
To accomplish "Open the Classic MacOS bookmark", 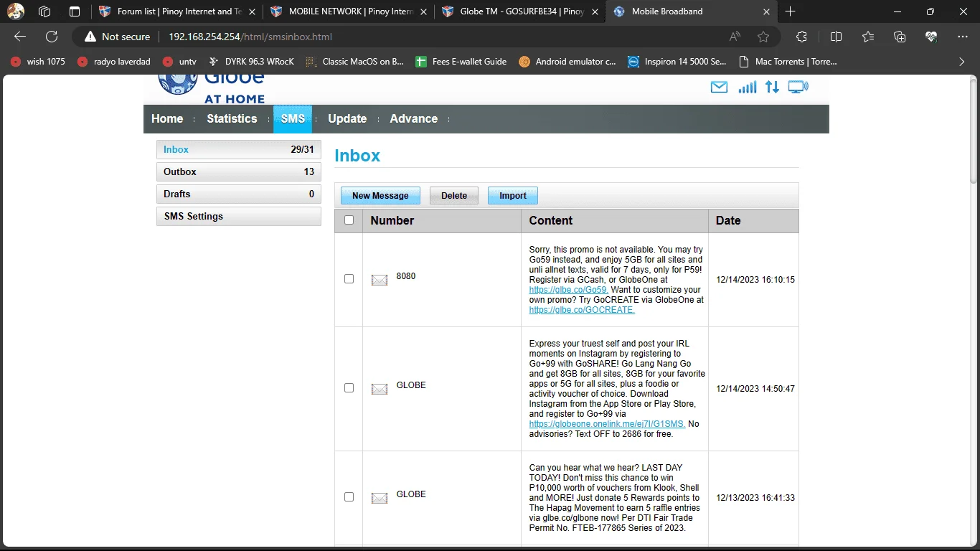I will tap(355, 62).
